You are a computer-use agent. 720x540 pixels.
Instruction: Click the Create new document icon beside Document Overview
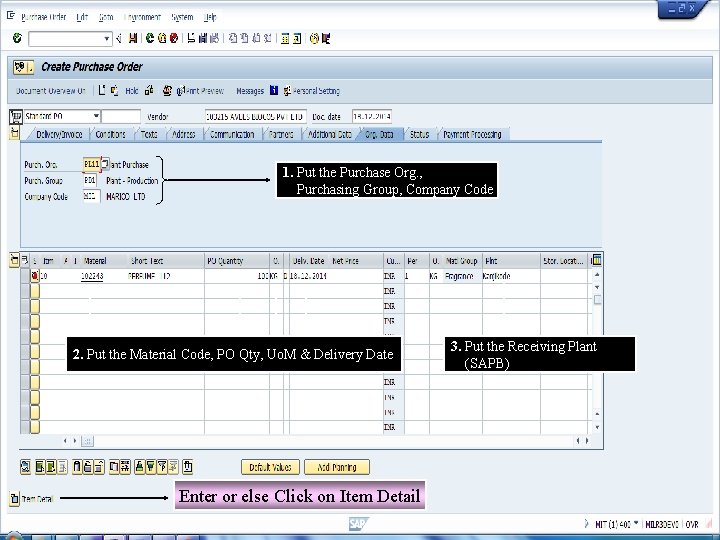coord(102,90)
